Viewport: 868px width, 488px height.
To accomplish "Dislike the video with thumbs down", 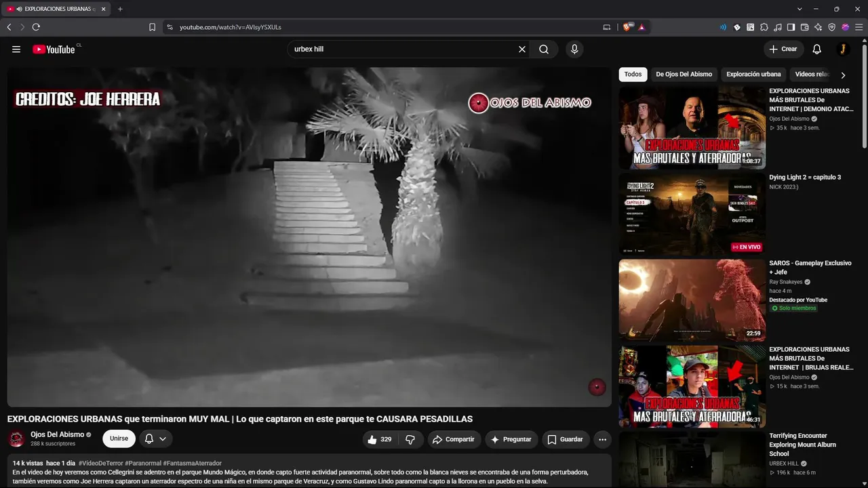I will coord(410,439).
